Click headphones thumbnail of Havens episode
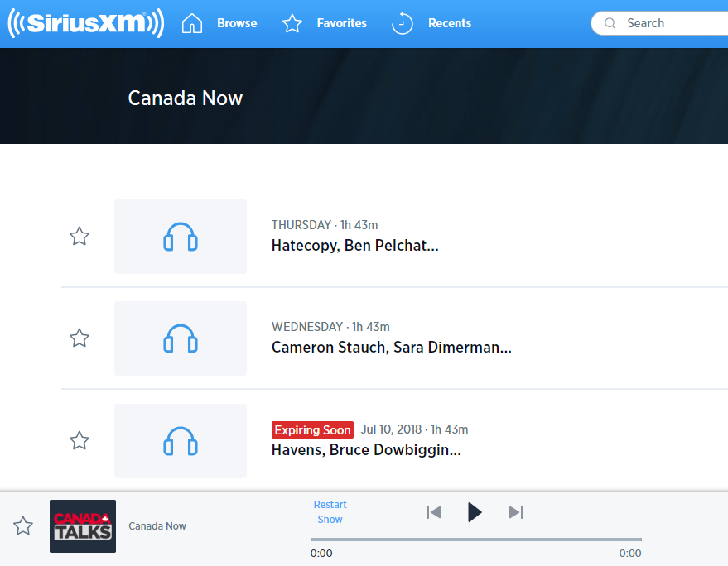This screenshot has width=728, height=566. click(181, 441)
